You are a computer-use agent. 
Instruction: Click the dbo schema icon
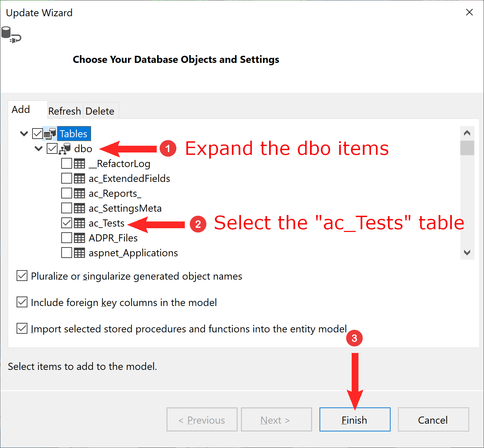[65, 149]
